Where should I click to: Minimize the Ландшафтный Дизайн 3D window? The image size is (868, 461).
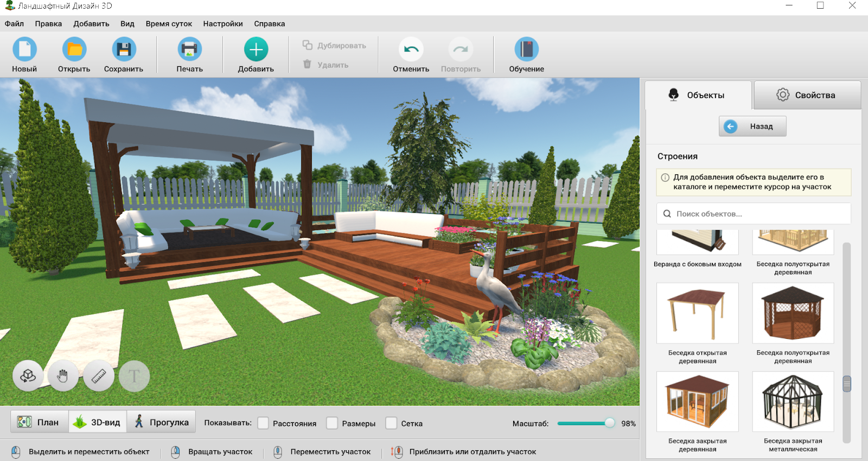coord(789,5)
